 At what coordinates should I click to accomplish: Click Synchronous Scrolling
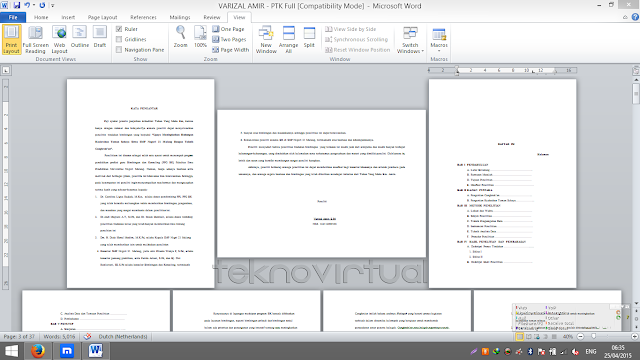(x=356, y=39)
